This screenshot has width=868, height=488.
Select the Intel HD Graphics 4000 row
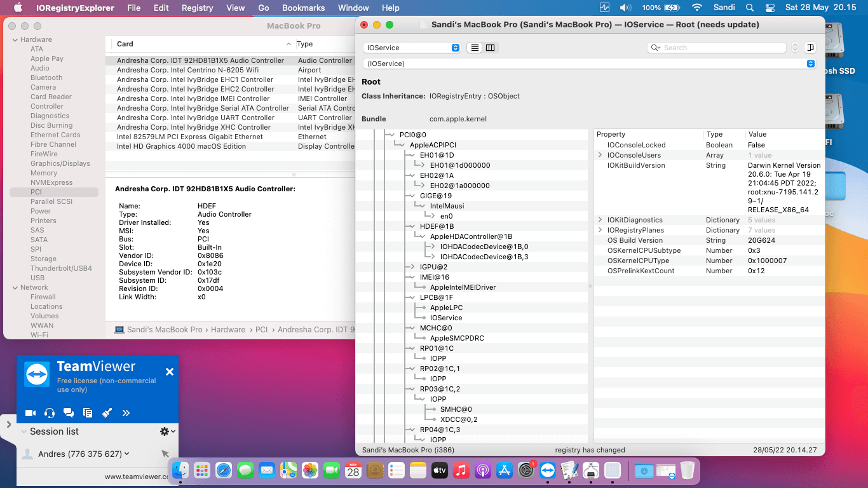(181, 146)
